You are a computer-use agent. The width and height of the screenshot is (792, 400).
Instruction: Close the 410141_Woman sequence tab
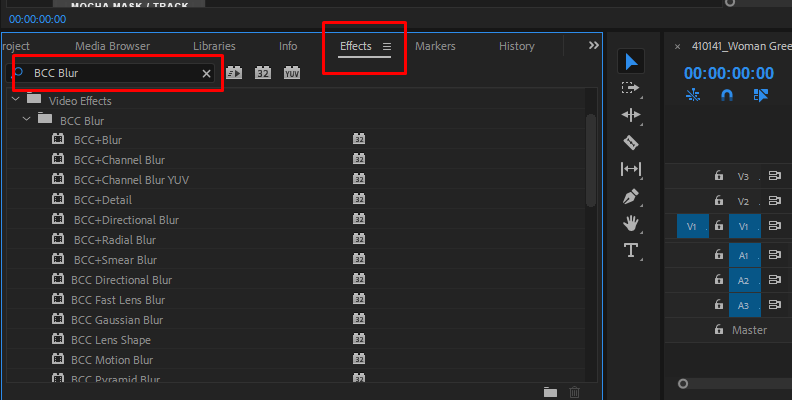pos(677,46)
